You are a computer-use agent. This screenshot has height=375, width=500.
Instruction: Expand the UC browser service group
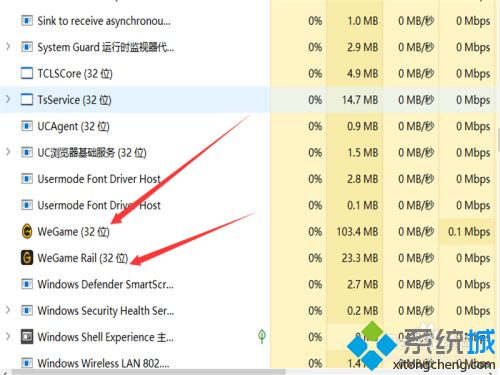pyautogui.click(x=8, y=152)
